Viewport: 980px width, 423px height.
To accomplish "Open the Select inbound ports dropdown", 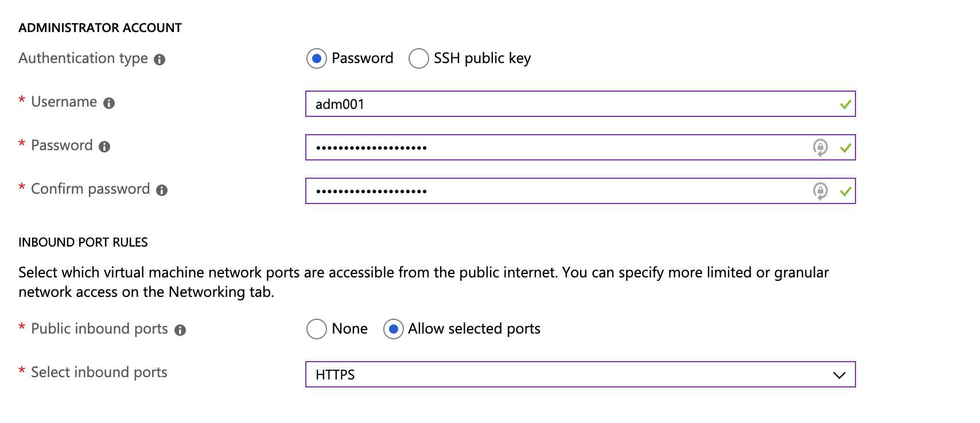I will point(580,374).
